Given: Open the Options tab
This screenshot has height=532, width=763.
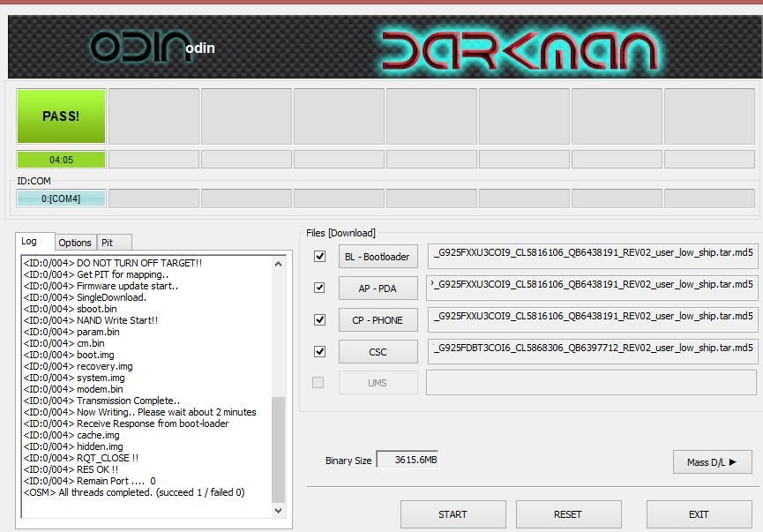Looking at the screenshot, I should [x=75, y=243].
